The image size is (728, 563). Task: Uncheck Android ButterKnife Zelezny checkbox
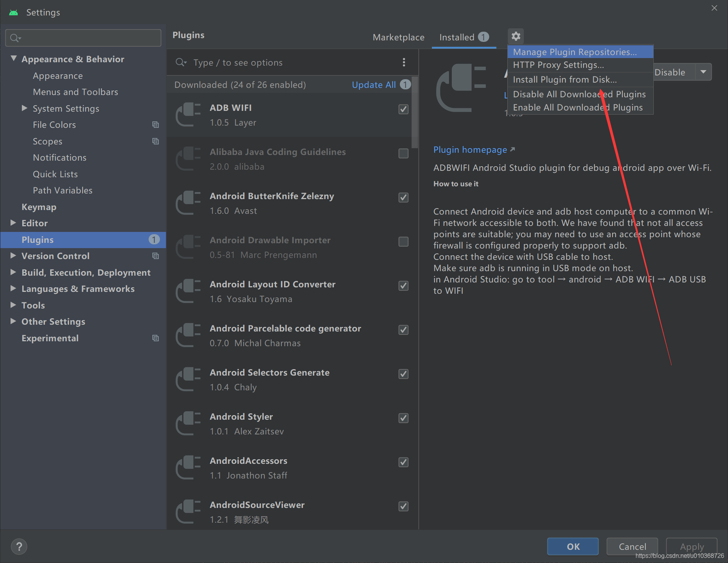pyautogui.click(x=403, y=198)
